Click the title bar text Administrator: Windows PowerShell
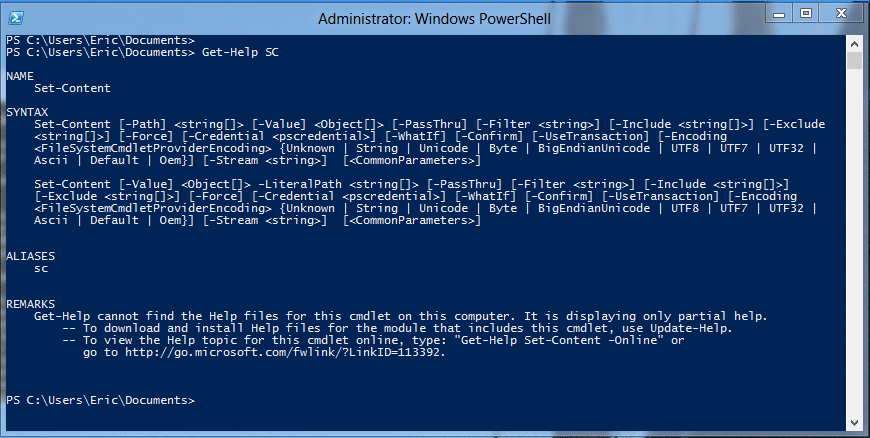The width and height of the screenshot is (870, 438). click(434, 18)
